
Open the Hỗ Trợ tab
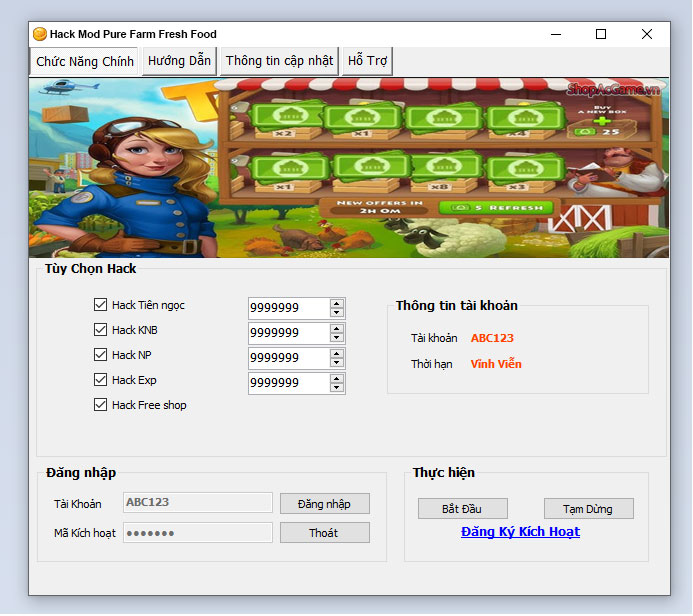pyautogui.click(x=367, y=61)
